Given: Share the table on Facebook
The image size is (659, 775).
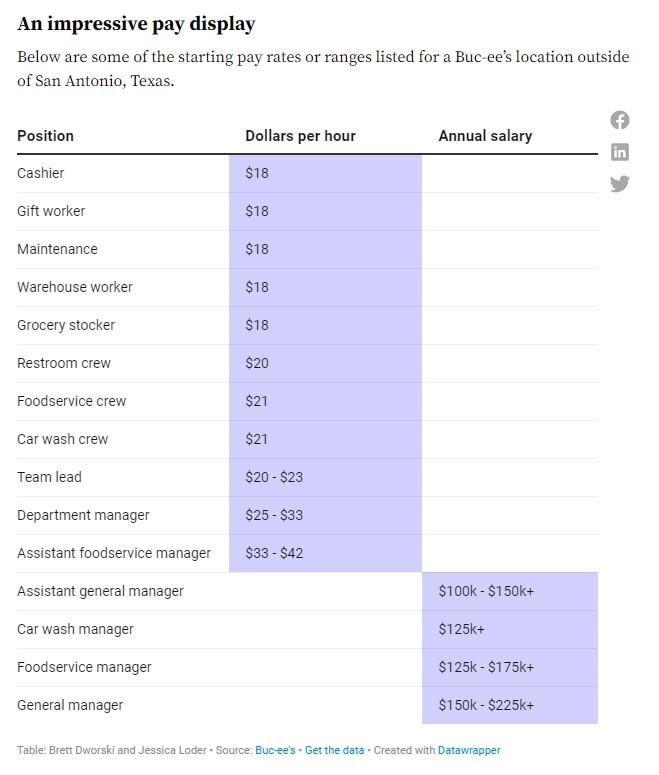Looking at the screenshot, I should tap(620, 120).
